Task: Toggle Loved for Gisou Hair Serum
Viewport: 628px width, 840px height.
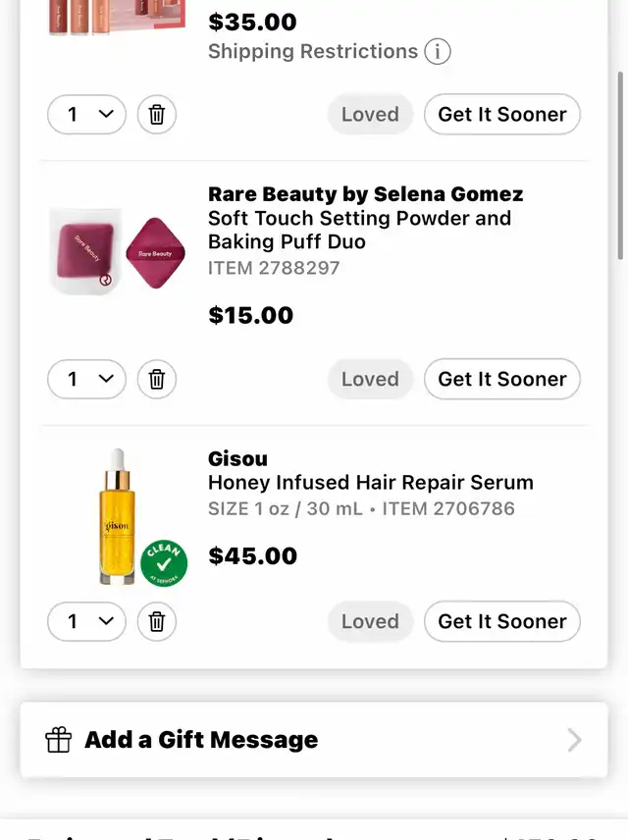Action: 370,621
